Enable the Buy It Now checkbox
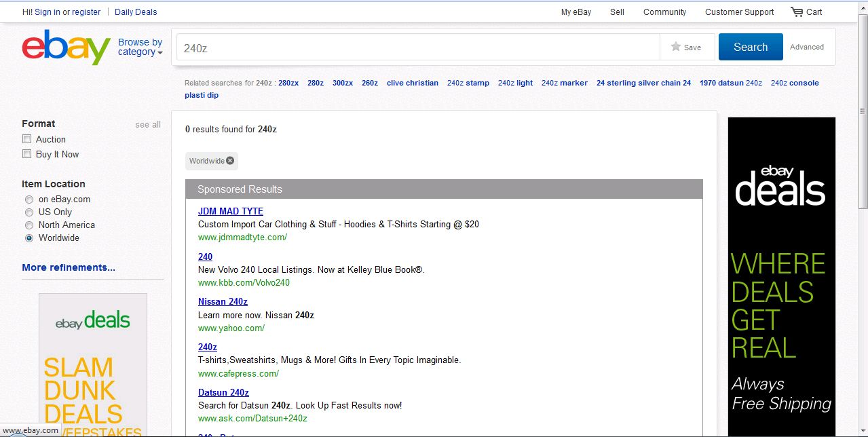868x437 pixels. (27, 154)
